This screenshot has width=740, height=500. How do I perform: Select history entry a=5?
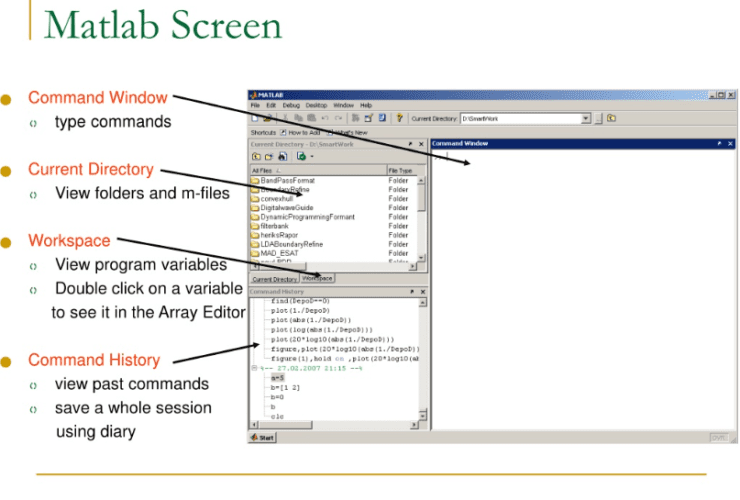(x=278, y=378)
